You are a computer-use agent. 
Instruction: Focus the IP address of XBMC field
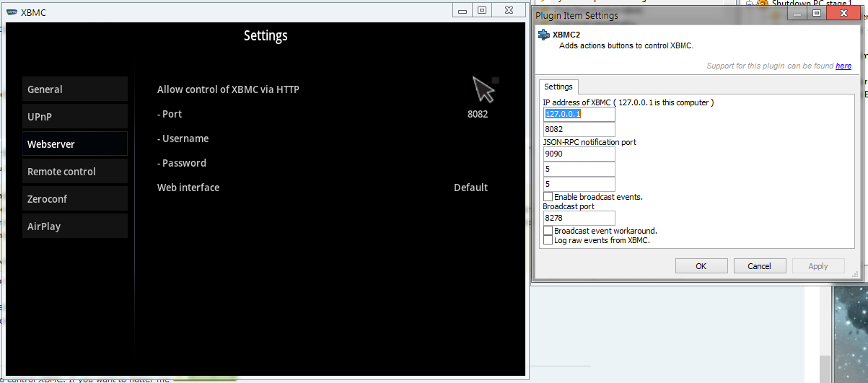[x=579, y=115]
